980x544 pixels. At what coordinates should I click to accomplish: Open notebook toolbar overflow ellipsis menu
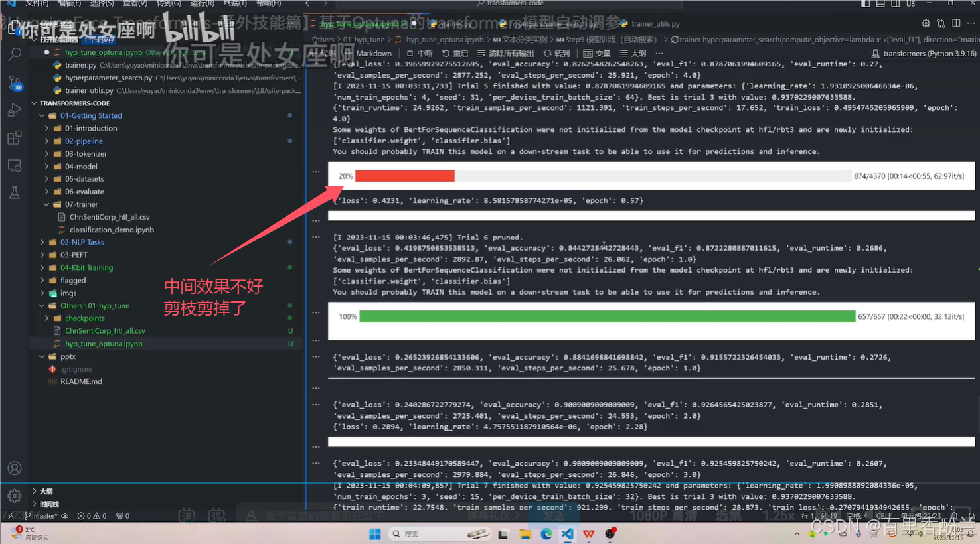point(659,53)
